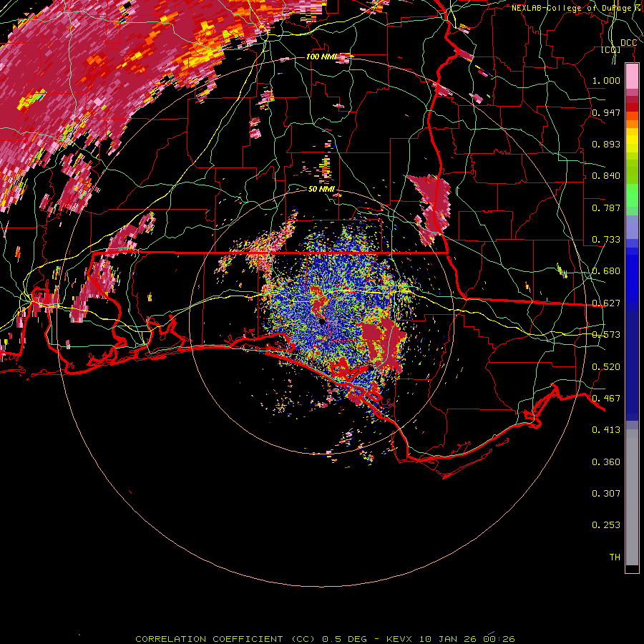644x644 pixels.
Task: Click the radar site dot at the rings' center
Action: (322, 322)
